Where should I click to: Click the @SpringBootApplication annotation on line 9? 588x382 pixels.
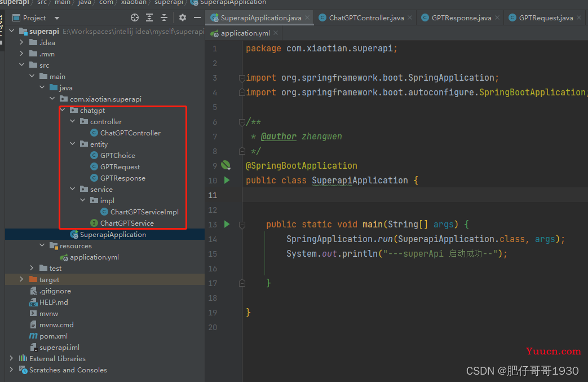click(x=302, y=165)
